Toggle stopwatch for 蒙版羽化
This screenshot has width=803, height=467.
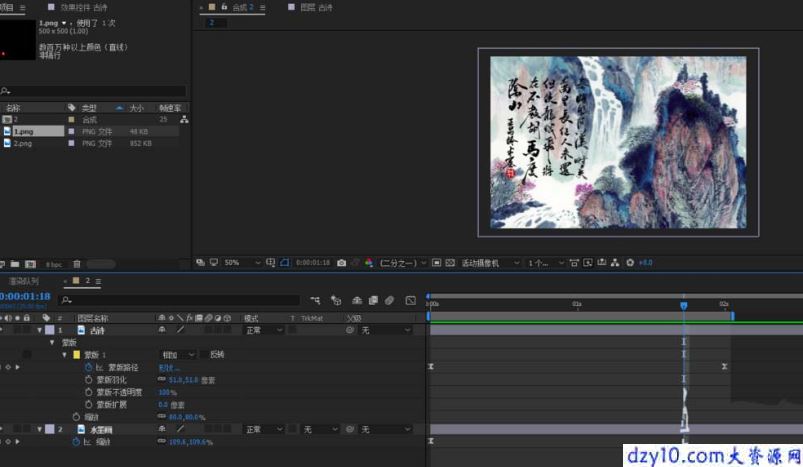89,379
